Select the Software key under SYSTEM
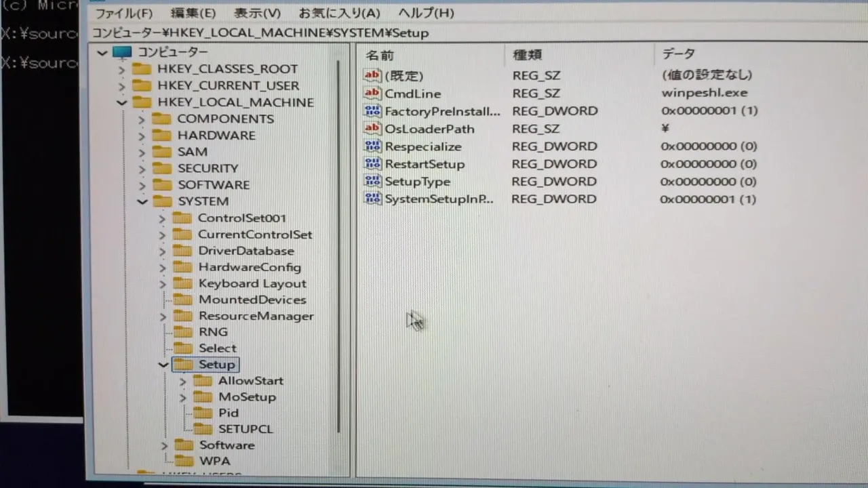Image resolution: width=868 pixels, height=488 pixels. [x=227, y=445]
